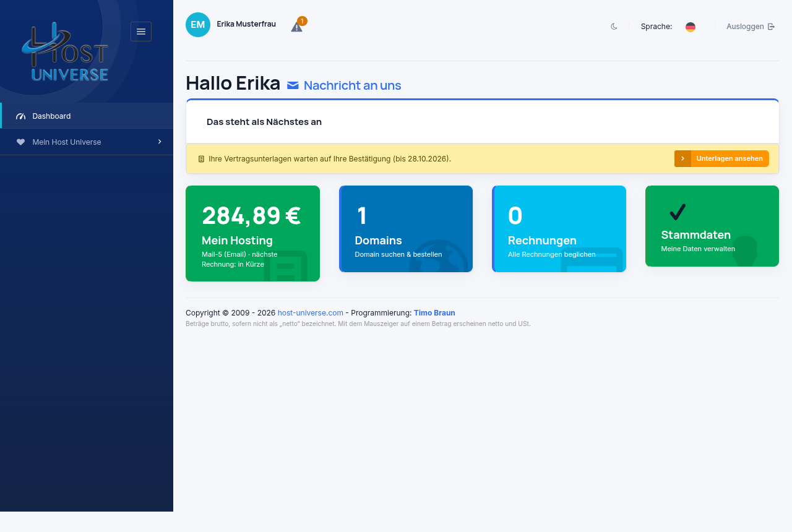Viewport: 792px width, 532px height.
Task: Open Dashboard in the sidebar
Action: (87, 116)
